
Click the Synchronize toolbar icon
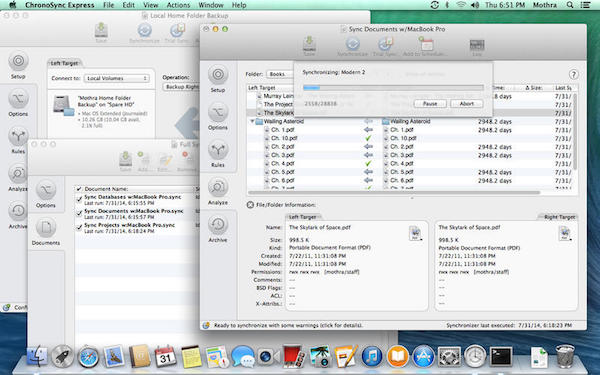pyautogui.click(x=352, y=46)
